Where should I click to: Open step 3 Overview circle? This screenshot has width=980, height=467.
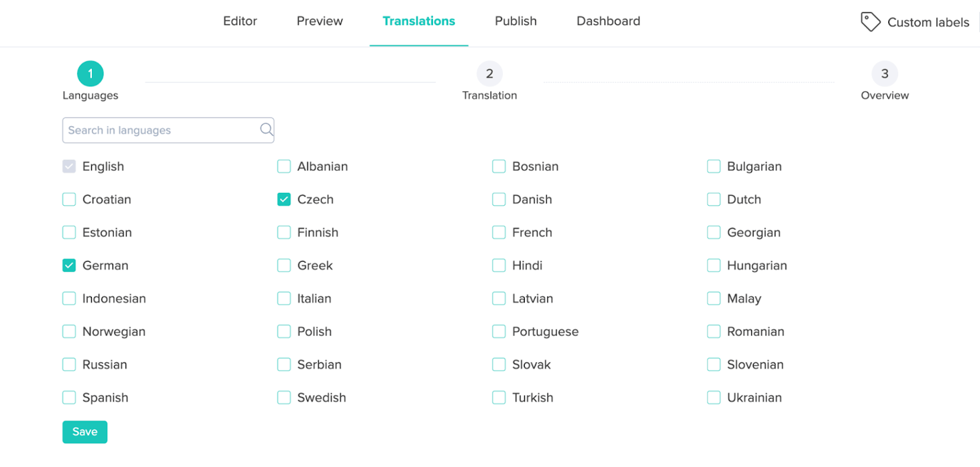885,73
